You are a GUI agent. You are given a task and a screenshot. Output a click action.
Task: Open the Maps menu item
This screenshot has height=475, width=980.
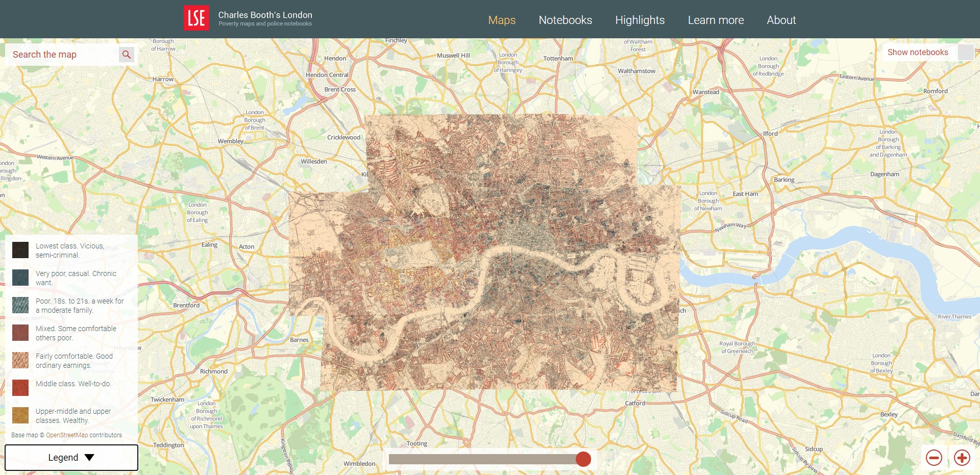coord(501,20)
